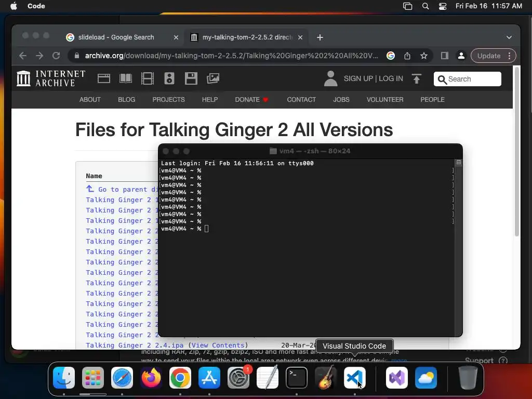Screen dimensions: 532x399
Task: Open a new Chrome tab
Action: pyautogui.click(x=320, y=37)
